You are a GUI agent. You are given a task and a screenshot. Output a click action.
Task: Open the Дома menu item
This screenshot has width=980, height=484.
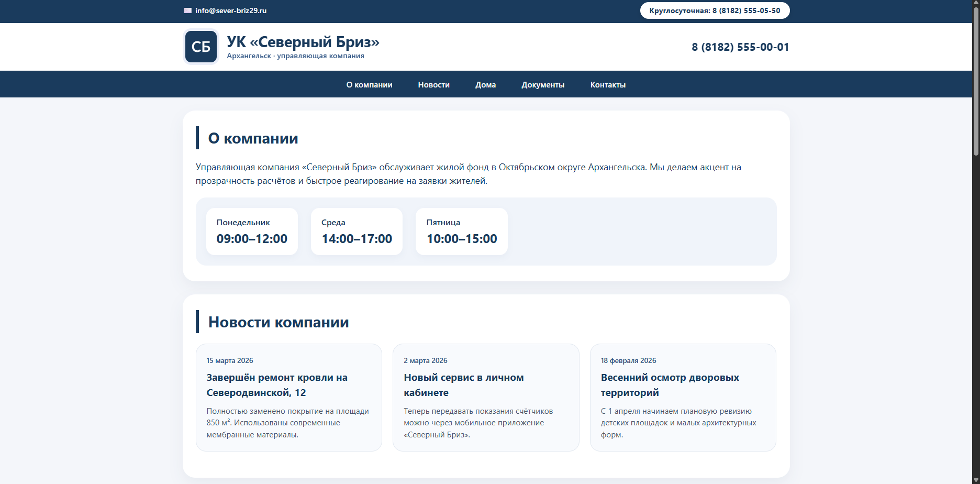tap(485, 85)
